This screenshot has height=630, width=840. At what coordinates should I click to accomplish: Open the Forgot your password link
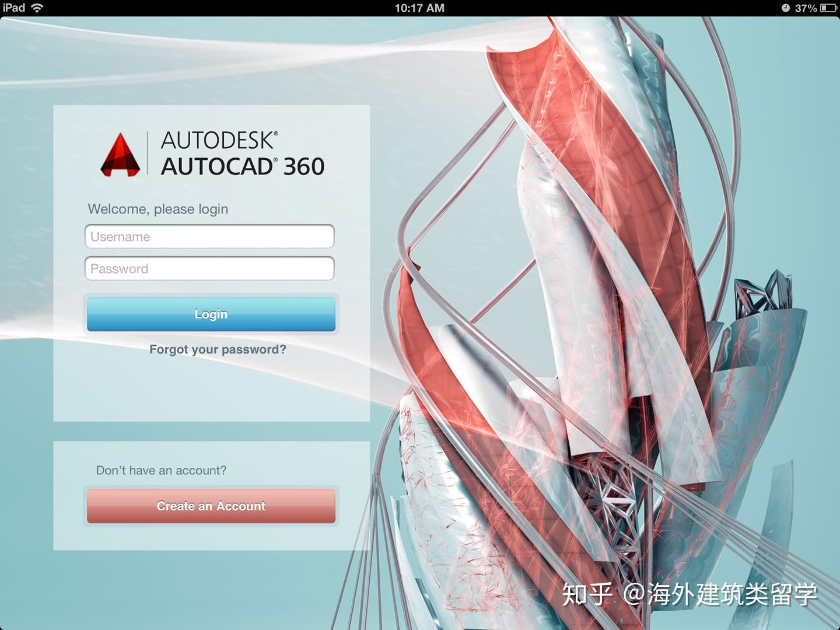coord(218,349)
